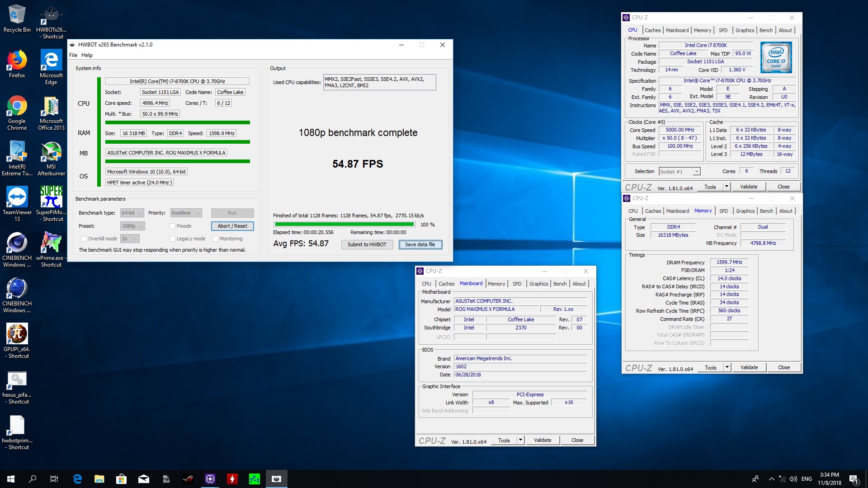Click the Abort / Reset button

tap(232, 226)
